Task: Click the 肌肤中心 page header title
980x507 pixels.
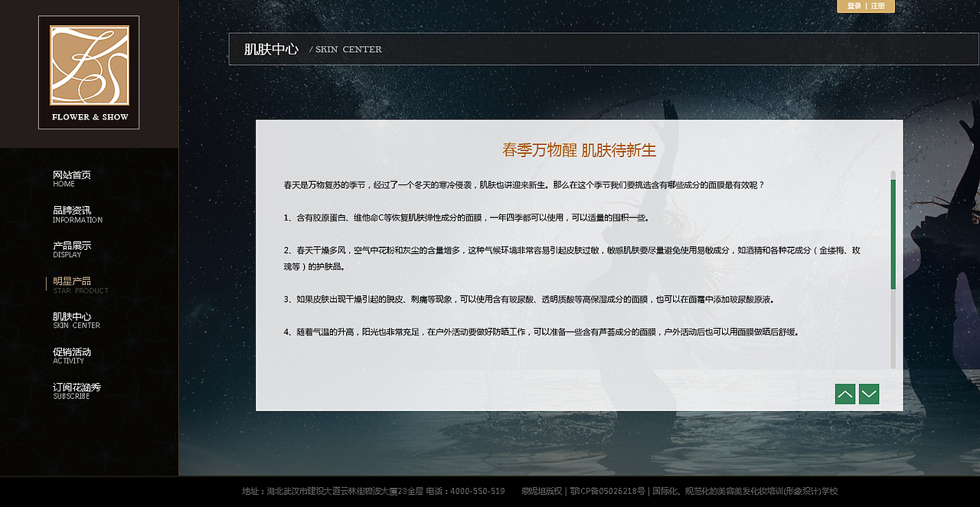Action: tap(271, 49)
